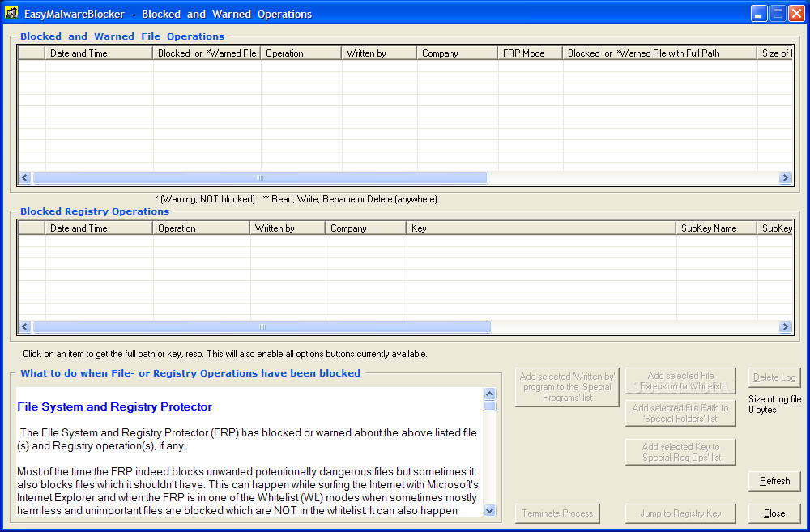Viewport: 810px width, 532px height.
Task: Click the 'Written by' header in file operations table
Action: [x=379, y=53]
